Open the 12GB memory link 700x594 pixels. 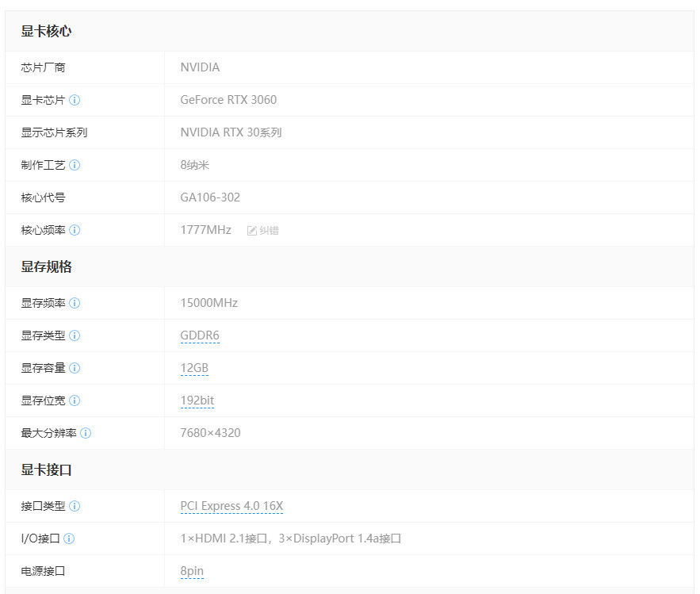(x=194, y=368)
